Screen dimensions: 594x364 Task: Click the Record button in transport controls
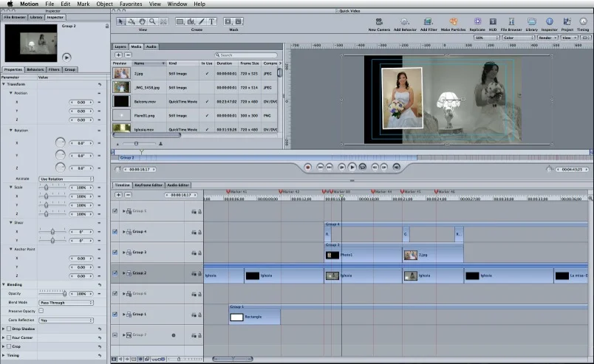307,167
